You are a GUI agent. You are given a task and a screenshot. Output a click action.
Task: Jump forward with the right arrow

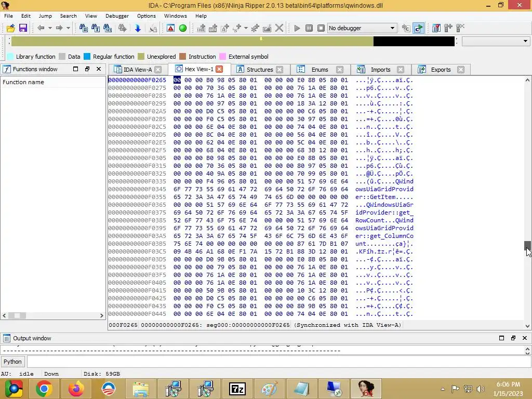point(59,28)
